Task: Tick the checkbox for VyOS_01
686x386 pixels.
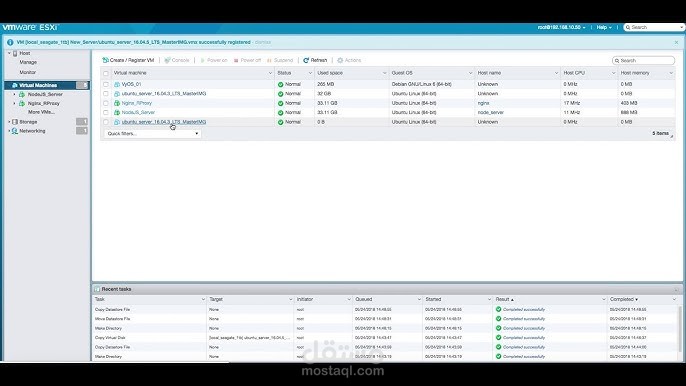Action: [106, 84]
